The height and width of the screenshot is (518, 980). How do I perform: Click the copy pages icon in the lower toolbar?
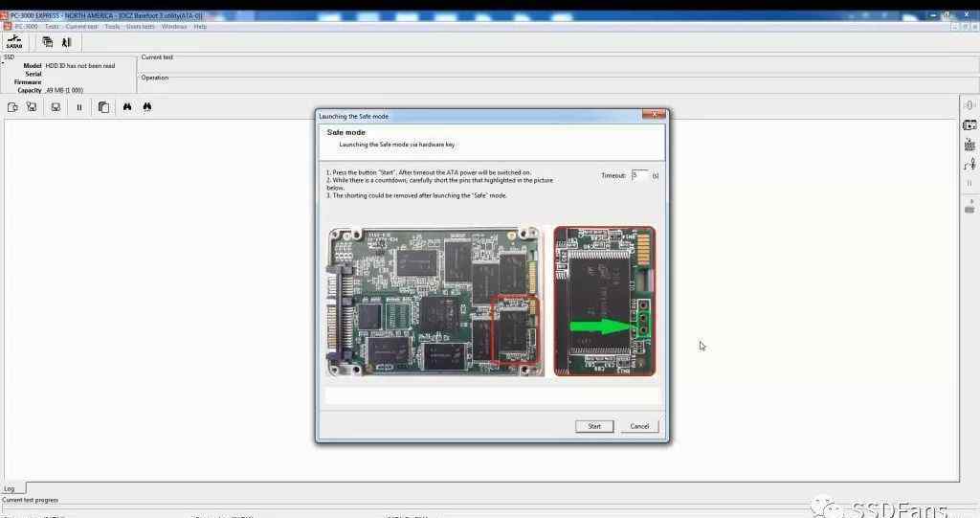pos(103,107)
